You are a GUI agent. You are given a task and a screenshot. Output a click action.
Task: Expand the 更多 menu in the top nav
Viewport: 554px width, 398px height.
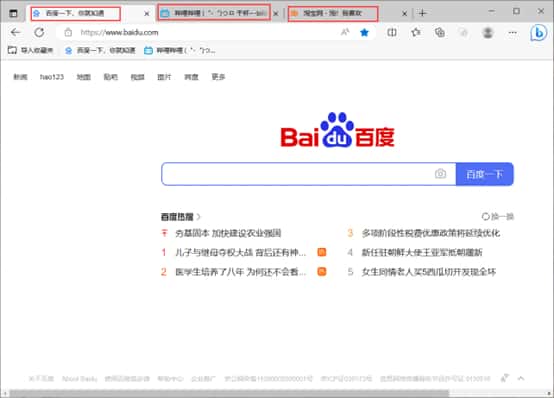pyautogui.click(x=218, y=77)
